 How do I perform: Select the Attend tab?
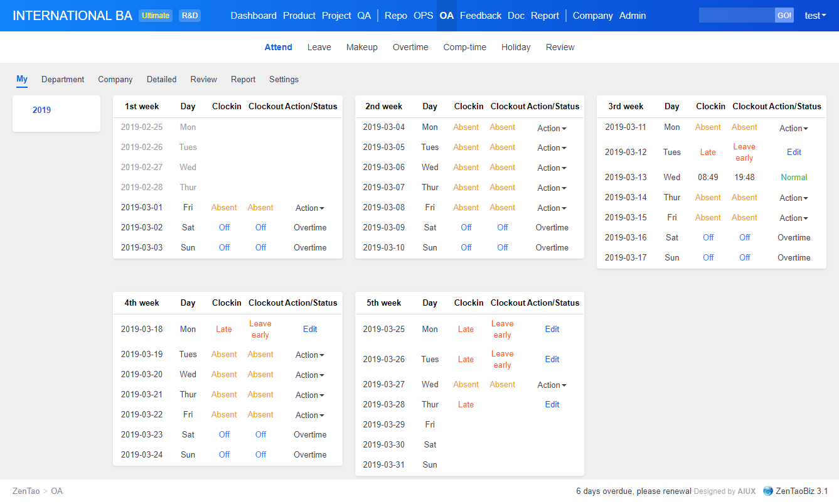[x=279, y=47]
